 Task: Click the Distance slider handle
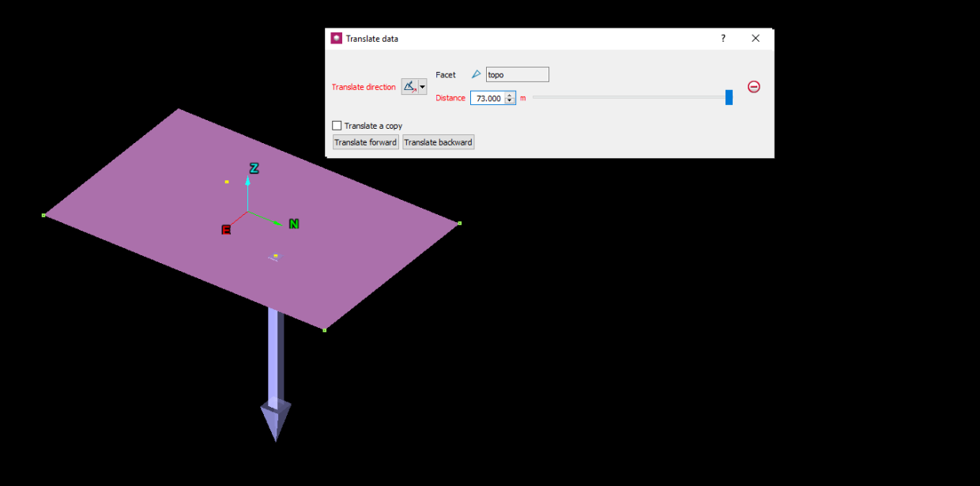729,97
